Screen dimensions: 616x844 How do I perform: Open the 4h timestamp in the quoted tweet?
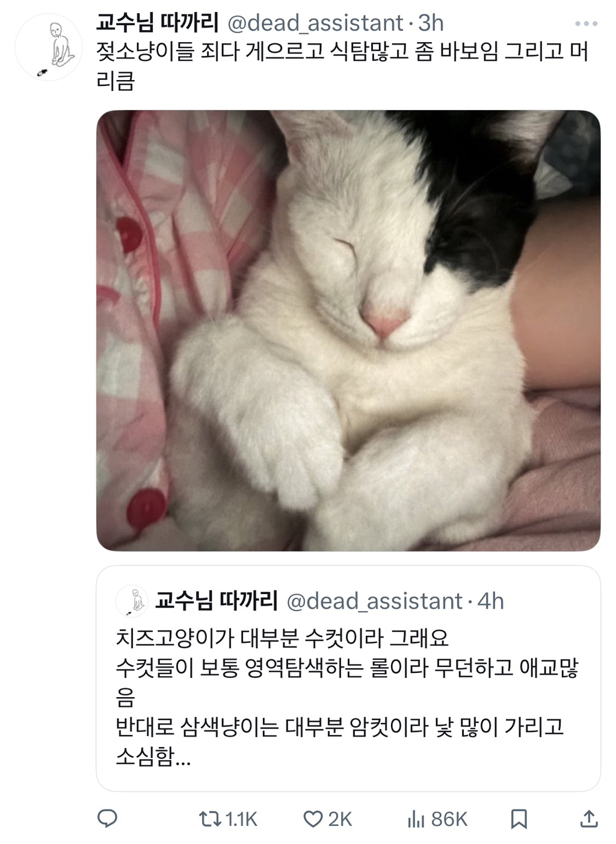click(x=490, y=601)
